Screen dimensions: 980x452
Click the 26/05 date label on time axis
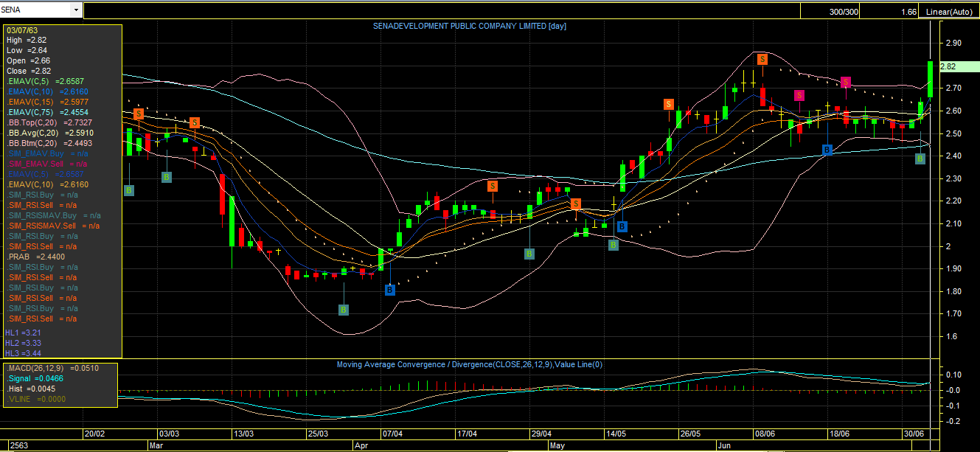(689, 434)
